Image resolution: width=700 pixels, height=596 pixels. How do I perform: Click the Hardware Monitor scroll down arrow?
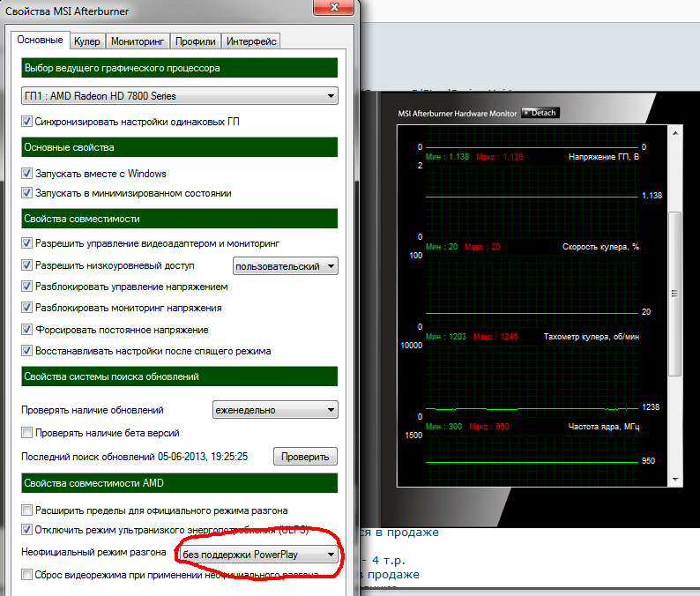[x=675, y=480]
